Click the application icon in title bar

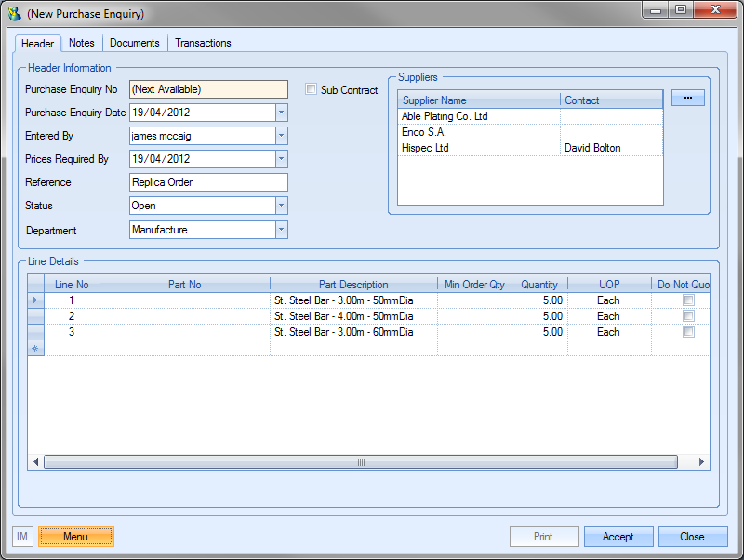coord(14,14)
